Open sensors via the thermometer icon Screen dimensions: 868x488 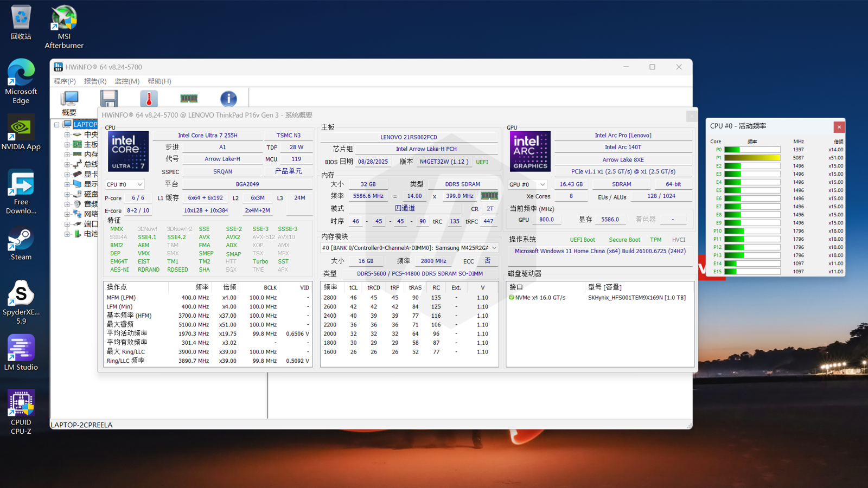click(x=149, y=98)
